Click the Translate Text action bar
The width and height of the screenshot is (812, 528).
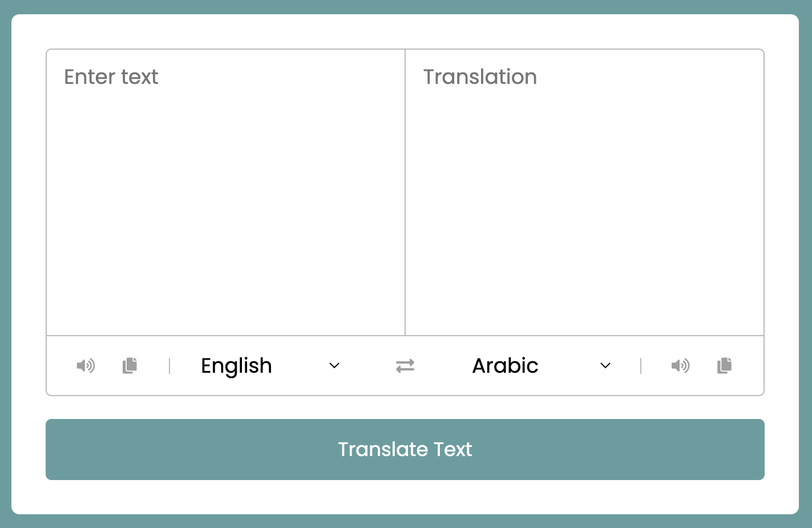point(405,449)
